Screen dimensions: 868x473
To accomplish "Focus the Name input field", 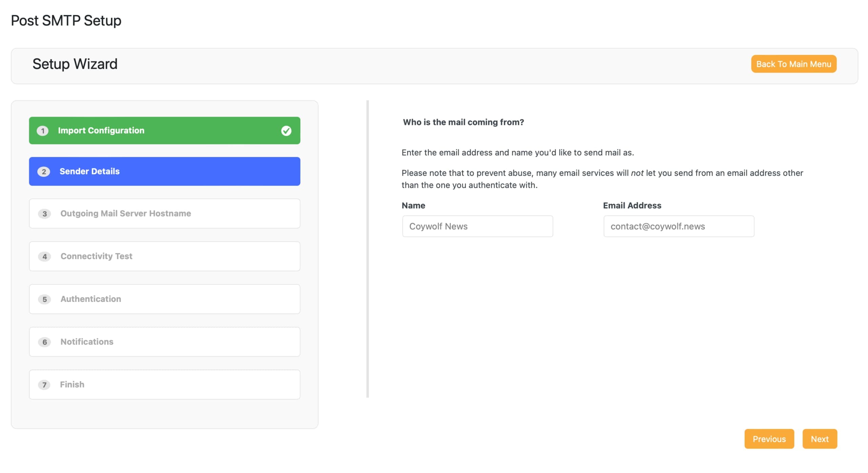I will click(477, 226).
